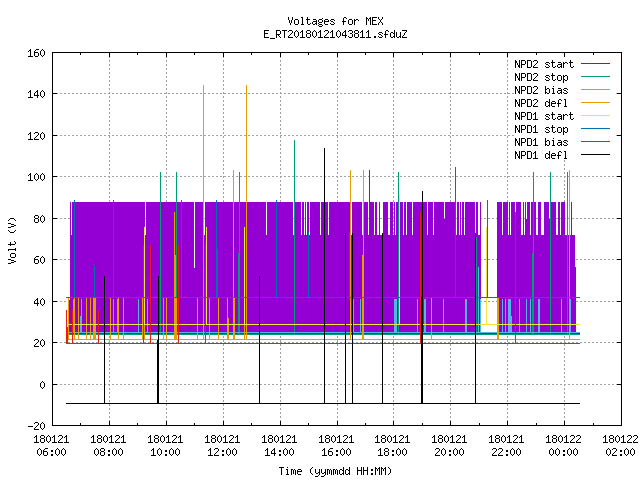
Task: Click the 180121 20:00 time tick label
Action: click(x=449, y=446)
